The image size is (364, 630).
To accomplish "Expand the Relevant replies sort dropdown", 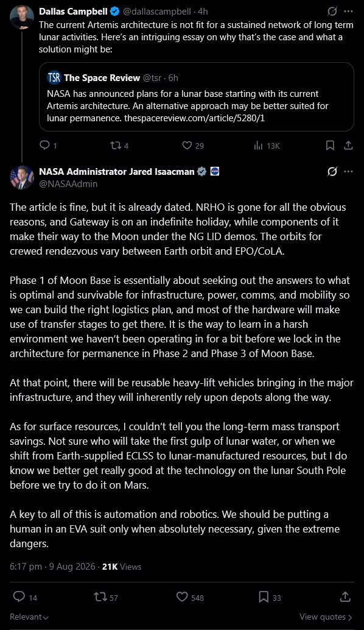I will [x=29, y=617].
